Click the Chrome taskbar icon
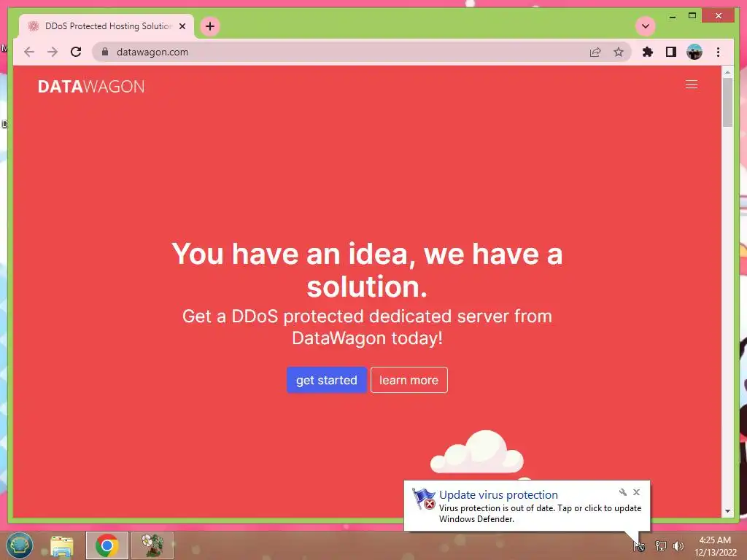Viewport: 747px width, 560px height. click(107, 545)
